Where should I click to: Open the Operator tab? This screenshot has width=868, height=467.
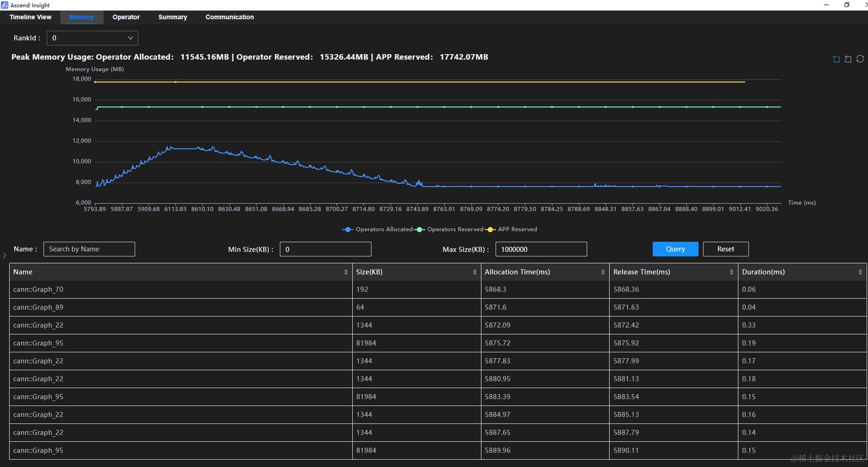click(126, 17)
